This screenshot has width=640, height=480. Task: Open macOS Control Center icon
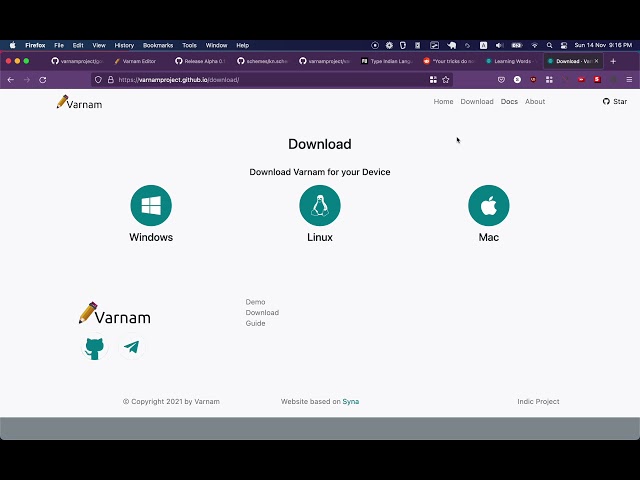[564, 45]
